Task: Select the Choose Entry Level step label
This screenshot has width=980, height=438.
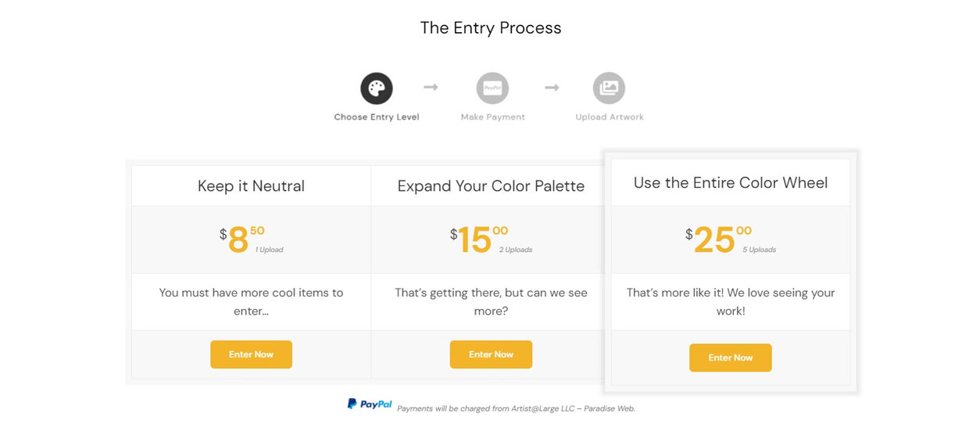Action: 376,117
